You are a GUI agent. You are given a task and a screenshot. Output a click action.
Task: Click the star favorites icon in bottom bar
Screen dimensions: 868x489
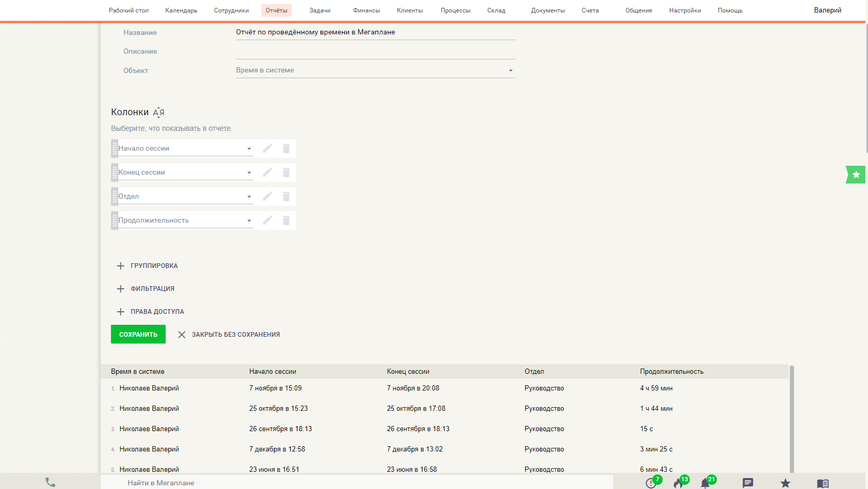point(785,483)
